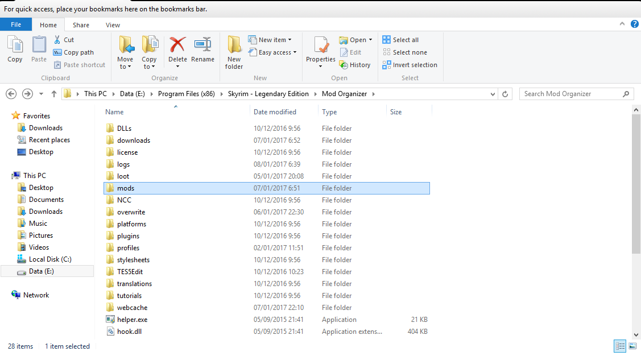Click the Edit ribbon button

(x=351, y=52)
